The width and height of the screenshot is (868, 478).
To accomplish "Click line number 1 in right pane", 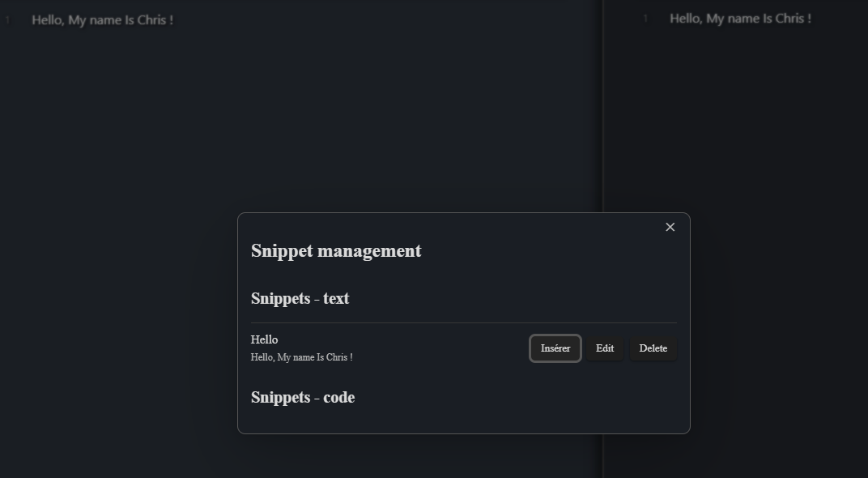I will (x=645, y=19).
